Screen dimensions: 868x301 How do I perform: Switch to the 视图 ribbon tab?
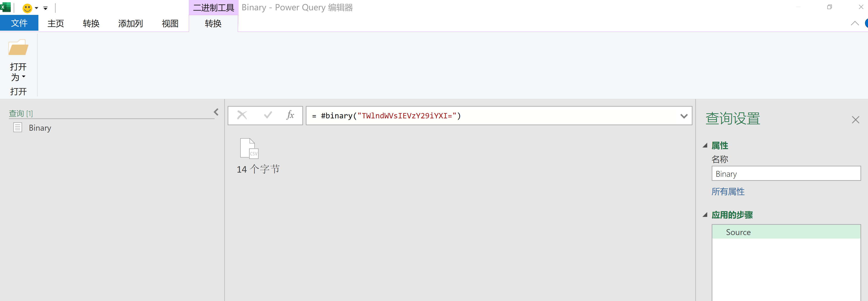coord(170,23)
